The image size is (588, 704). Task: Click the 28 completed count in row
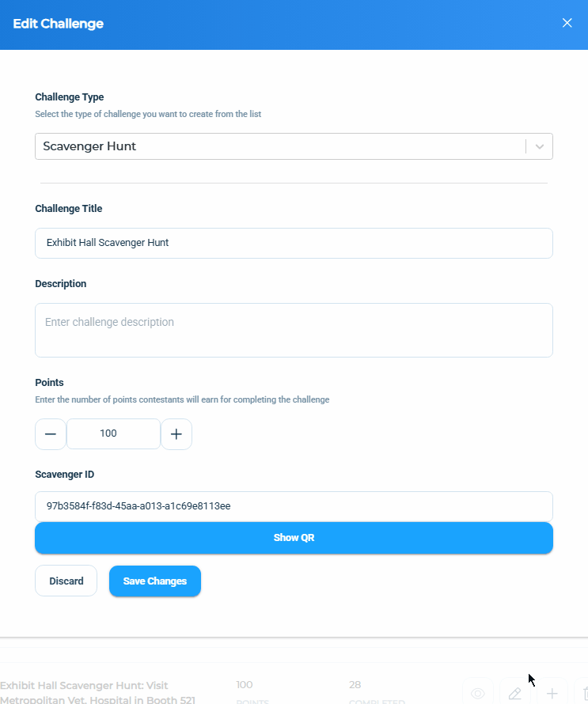pyautogui.click(x=355, y=685)
